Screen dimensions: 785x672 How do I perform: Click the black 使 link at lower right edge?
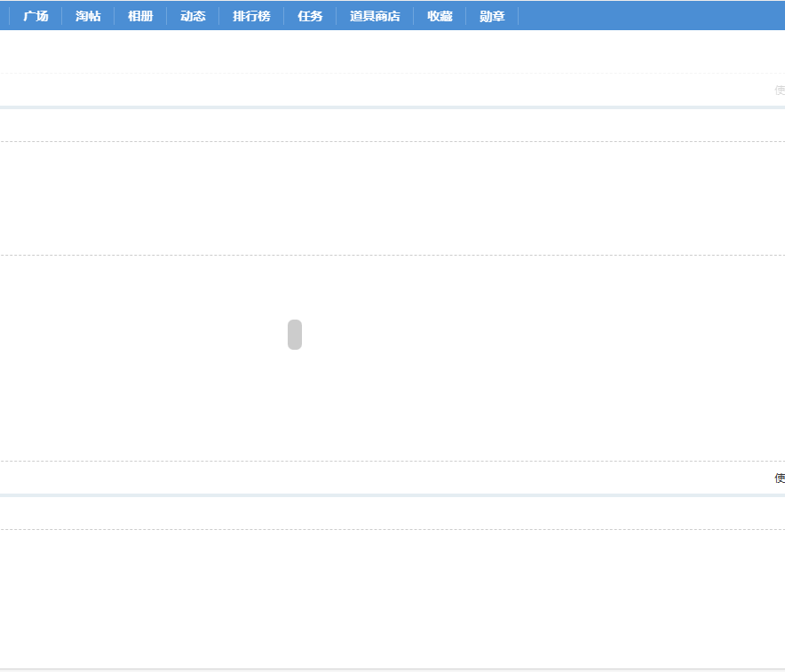pyautogui.click(x=779, y=478)
